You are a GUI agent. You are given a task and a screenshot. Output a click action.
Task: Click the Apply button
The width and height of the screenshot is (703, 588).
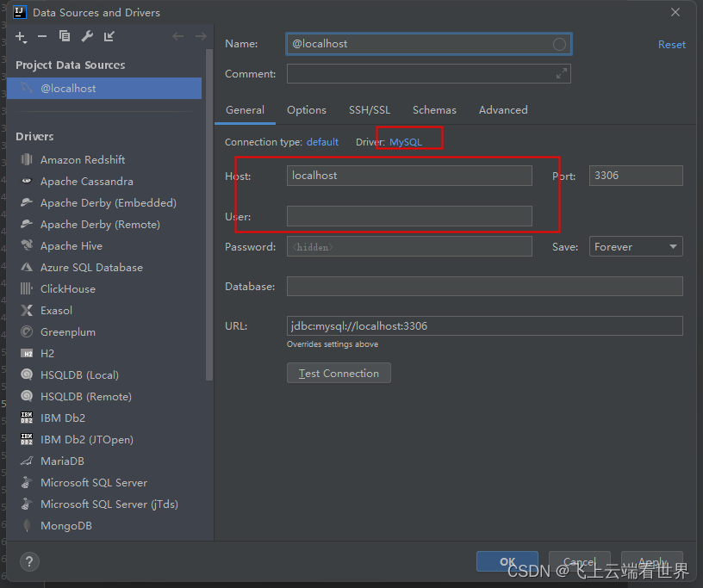[x=652, y=561]
